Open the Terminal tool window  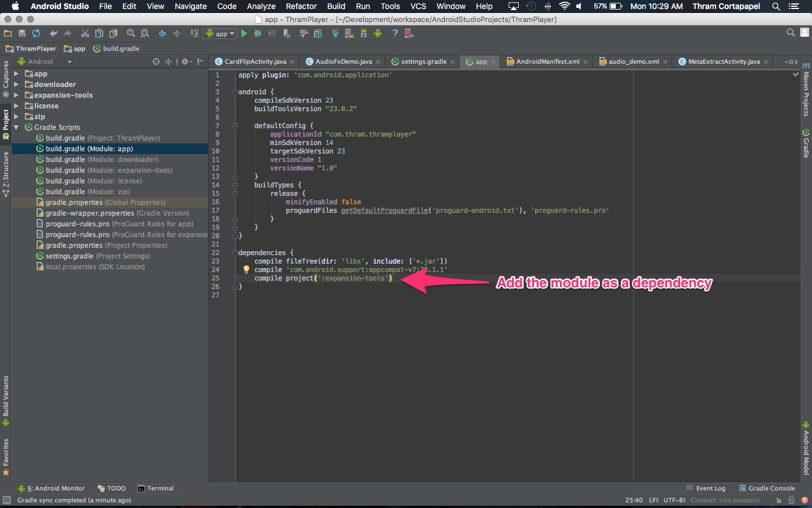[156, 488]
